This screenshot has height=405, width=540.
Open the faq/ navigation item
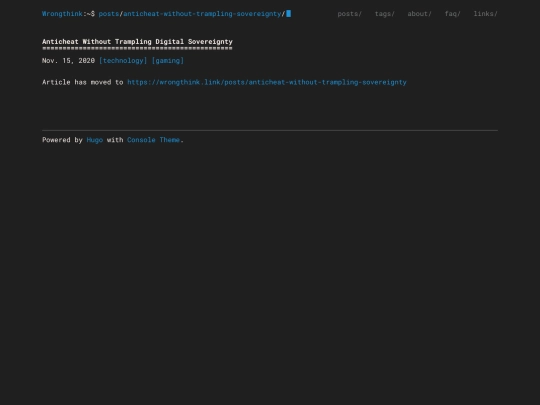(453, 14)
